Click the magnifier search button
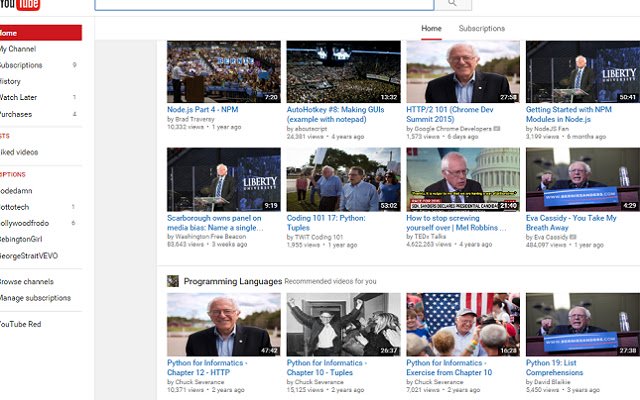Screen dimensions: 640x400 pyautogui.click(x=453, y=4)
